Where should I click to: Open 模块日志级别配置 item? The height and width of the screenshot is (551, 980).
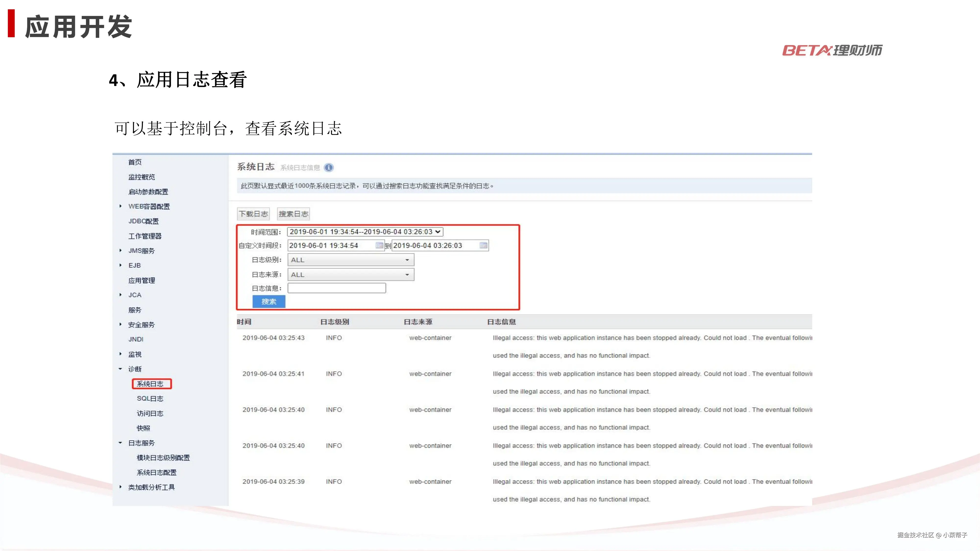163,457
